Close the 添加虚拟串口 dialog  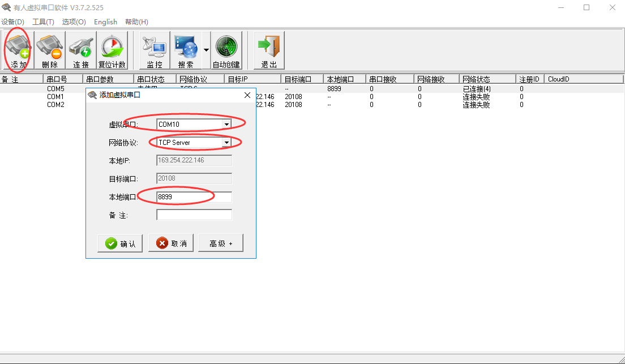pyautogui.click(x=247, y=95)
